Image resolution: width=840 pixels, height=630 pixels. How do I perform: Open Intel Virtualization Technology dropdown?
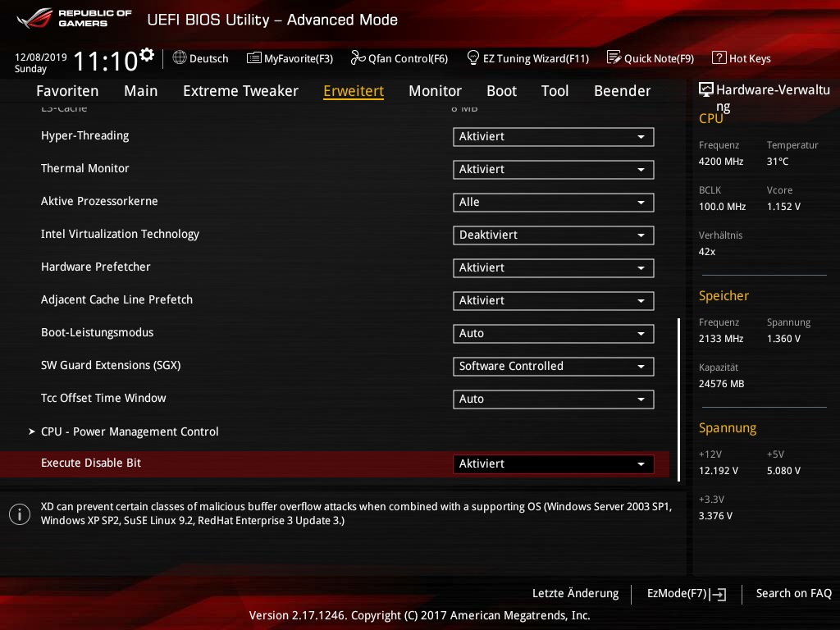point(554,235)
